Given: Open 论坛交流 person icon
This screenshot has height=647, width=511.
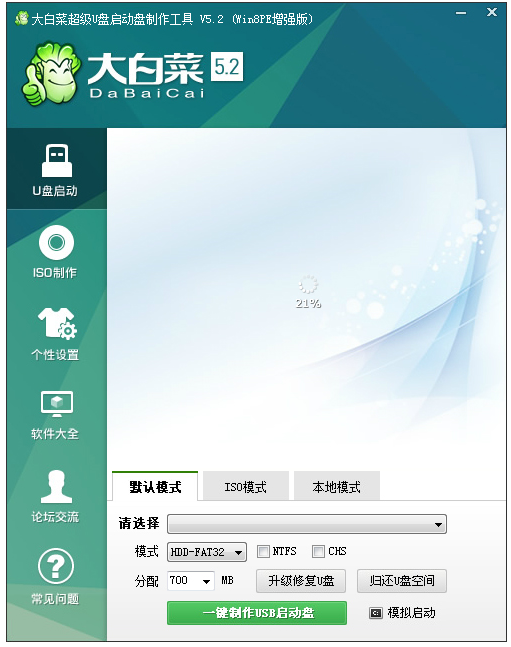Looking at the screenshot, I should pos(57,486).
